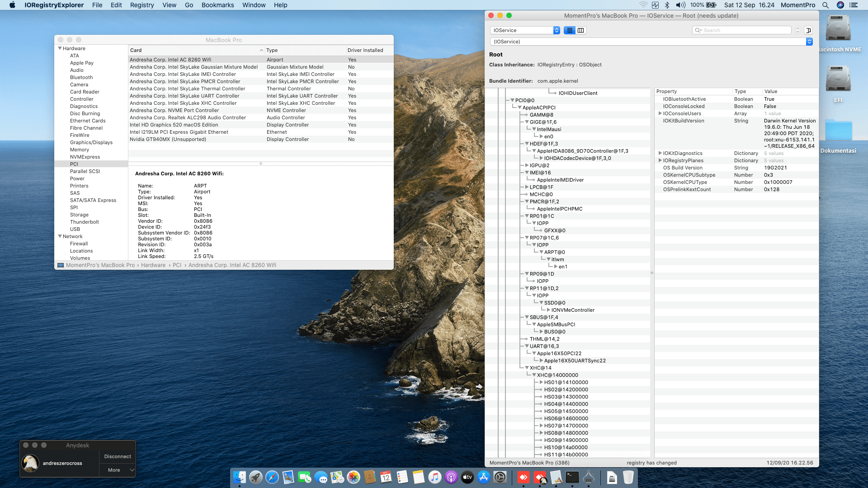
Task: Open the View menu
Action: point(170,5)
